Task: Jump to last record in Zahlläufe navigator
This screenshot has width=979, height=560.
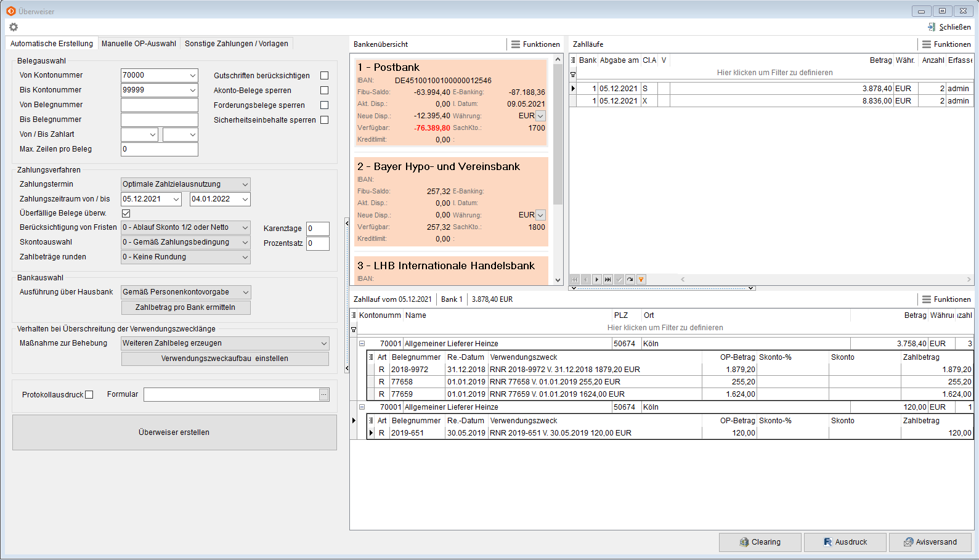Action: 607,280
